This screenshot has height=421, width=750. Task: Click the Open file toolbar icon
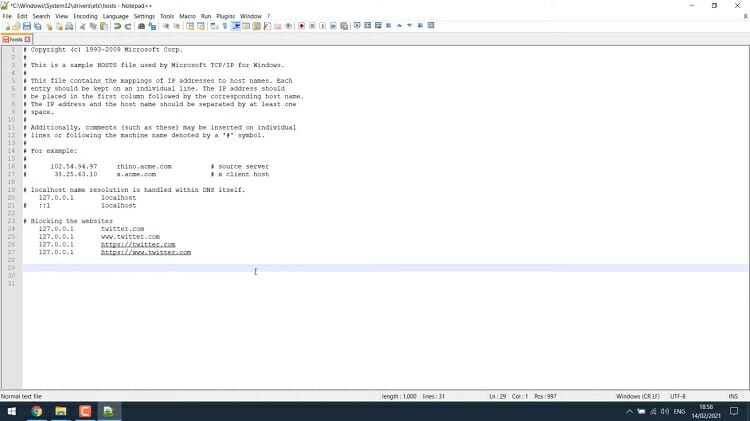tap(17, 26)
